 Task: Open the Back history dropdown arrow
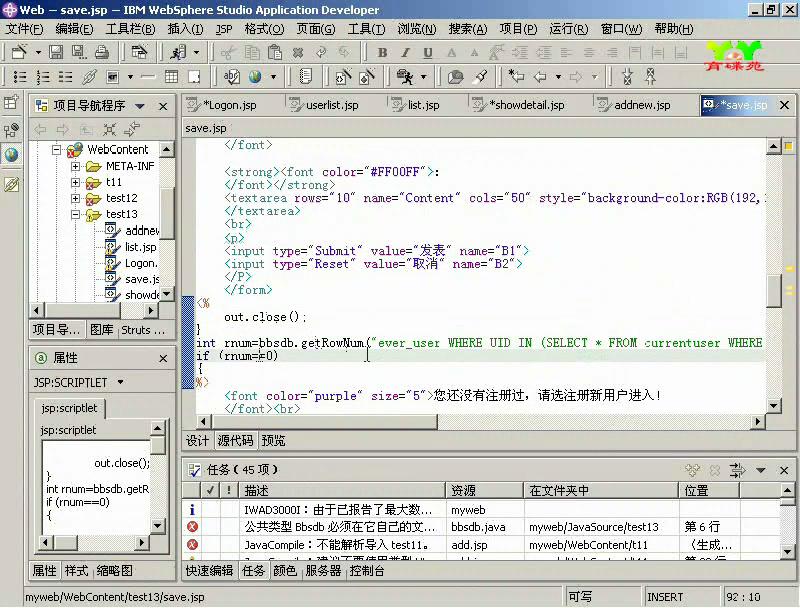(x=558, y=77)
